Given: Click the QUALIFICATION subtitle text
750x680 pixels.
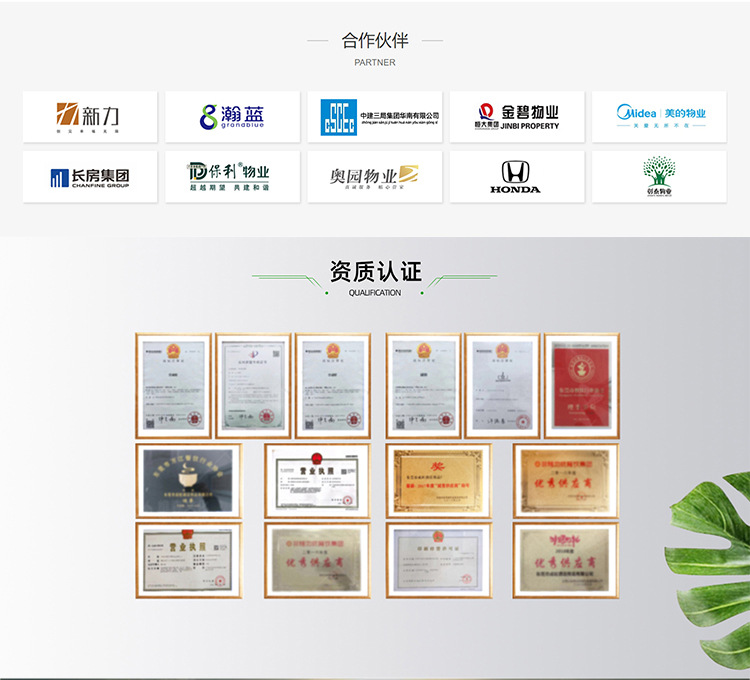Looking at the screenshot, I should click(375, 293).
